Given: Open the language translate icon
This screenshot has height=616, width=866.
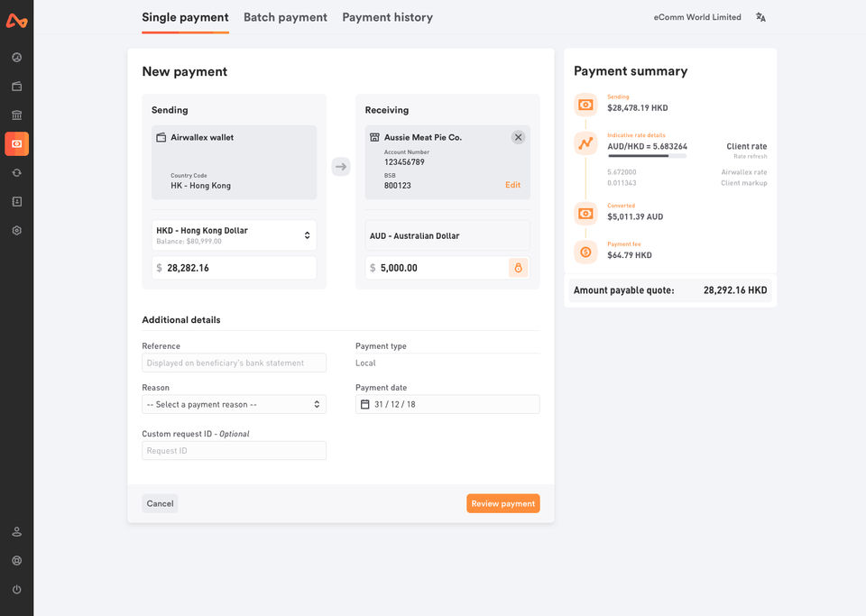Looking at the screenshot, I should tap(760, 17).
